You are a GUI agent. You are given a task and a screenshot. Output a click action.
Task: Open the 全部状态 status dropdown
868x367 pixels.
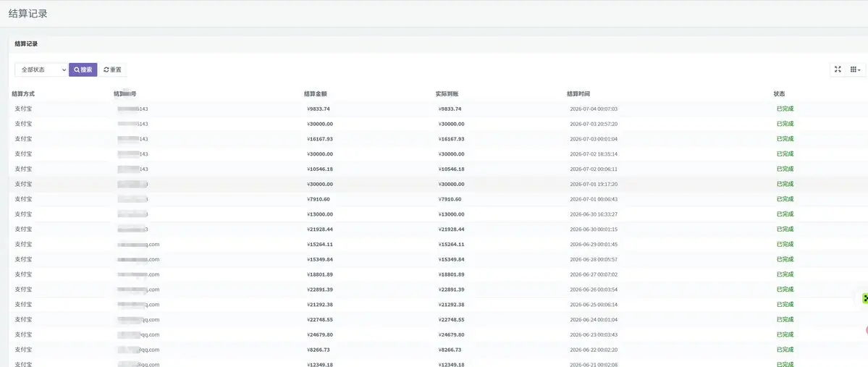(41, 69)
